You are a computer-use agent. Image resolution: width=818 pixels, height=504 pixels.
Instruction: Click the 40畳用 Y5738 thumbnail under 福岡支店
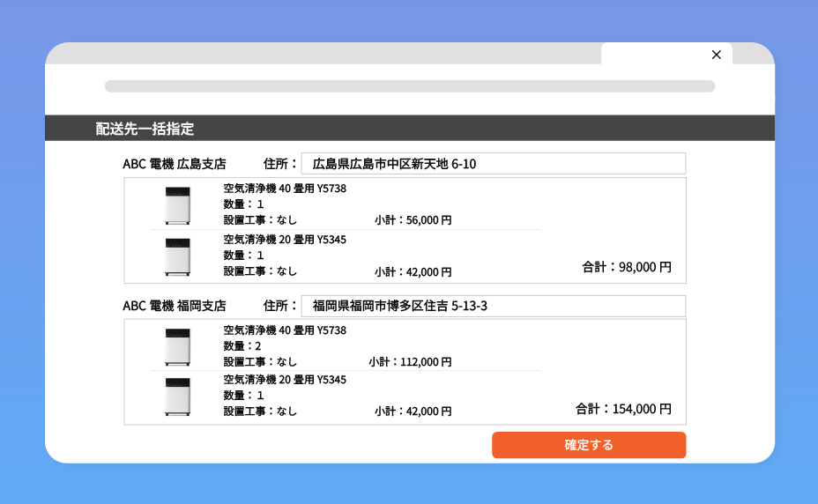[177, 346]
